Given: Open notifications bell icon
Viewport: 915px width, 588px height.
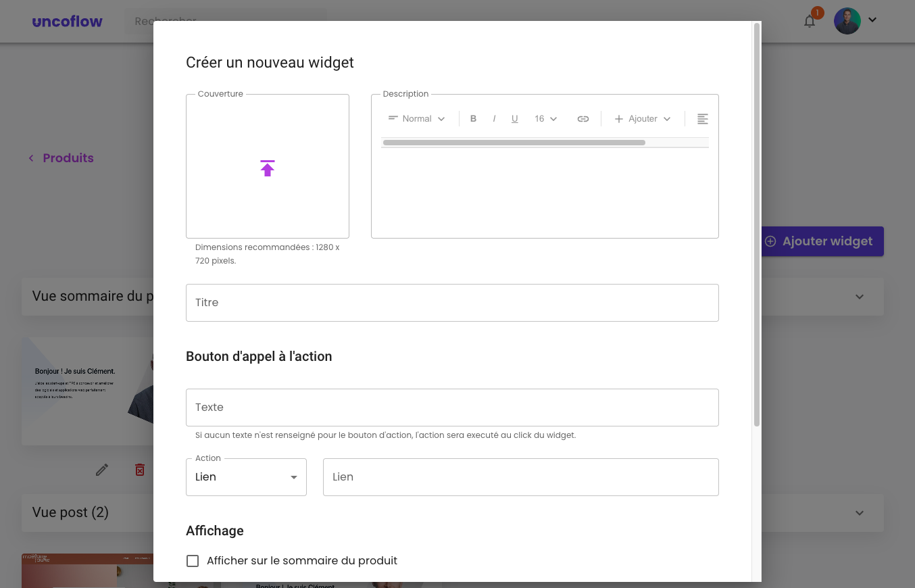Looking at the screenshot, I should tap(810, 21).
